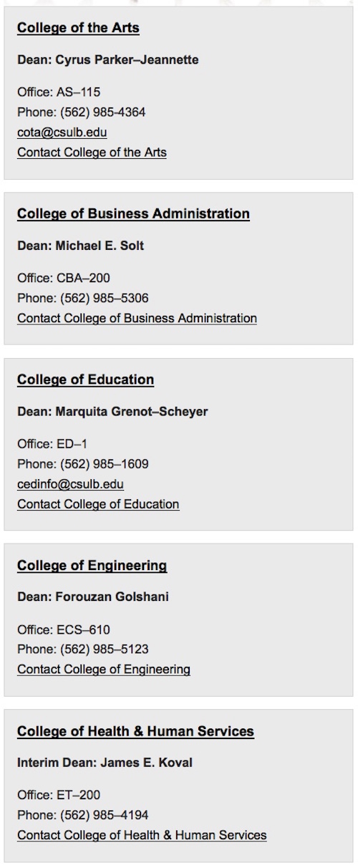Open College of Health & Human Services heading
Viewport: 358px width, 868px height.
coord(135,731)
